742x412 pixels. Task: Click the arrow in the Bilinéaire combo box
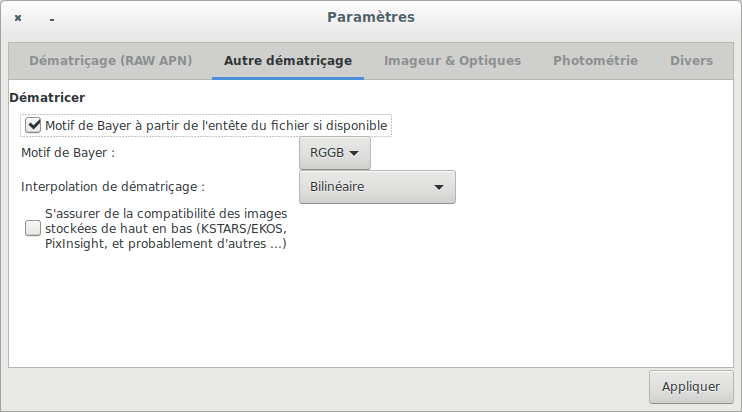coord(438,187)
